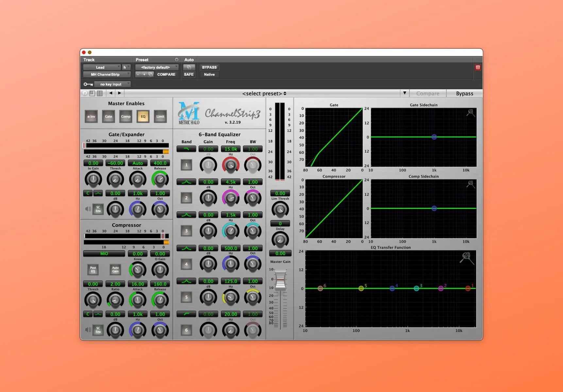Enable the Comp master button
This screenshot has height=392, width=563.
pos(126,117)
